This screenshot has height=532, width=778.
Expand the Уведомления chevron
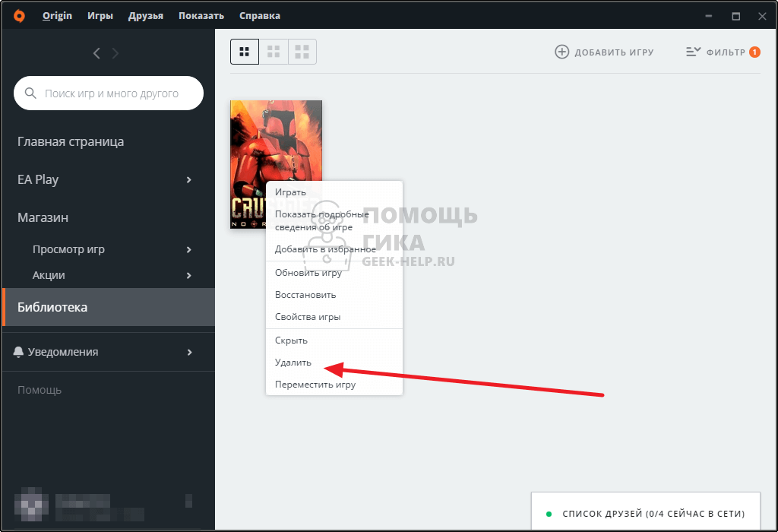[189, 353]
